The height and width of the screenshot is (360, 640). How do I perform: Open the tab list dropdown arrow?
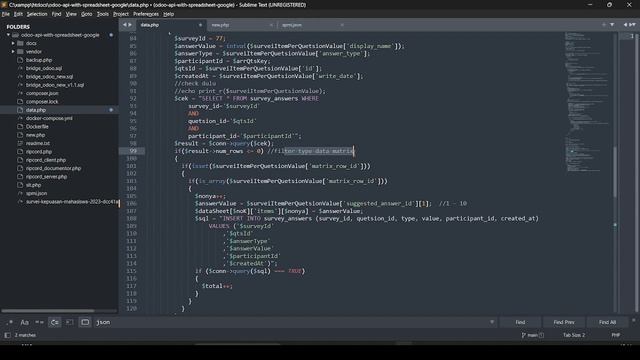(612, 25)
